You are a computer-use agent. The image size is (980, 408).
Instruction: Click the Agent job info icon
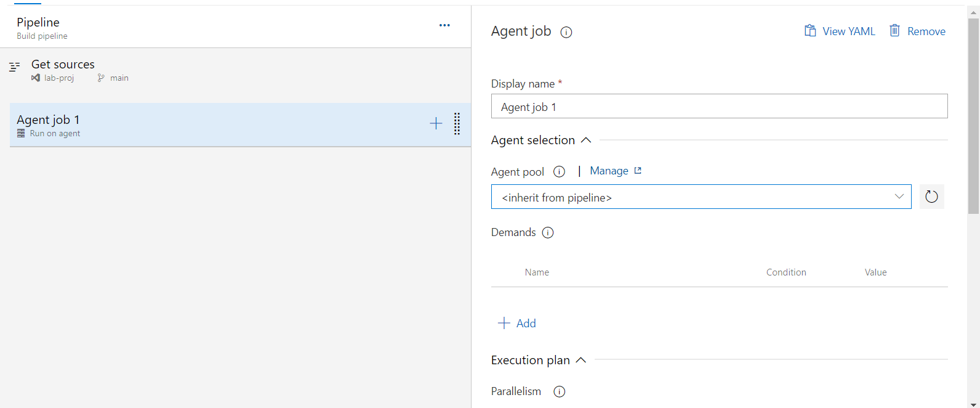click(x=566, y=33)
